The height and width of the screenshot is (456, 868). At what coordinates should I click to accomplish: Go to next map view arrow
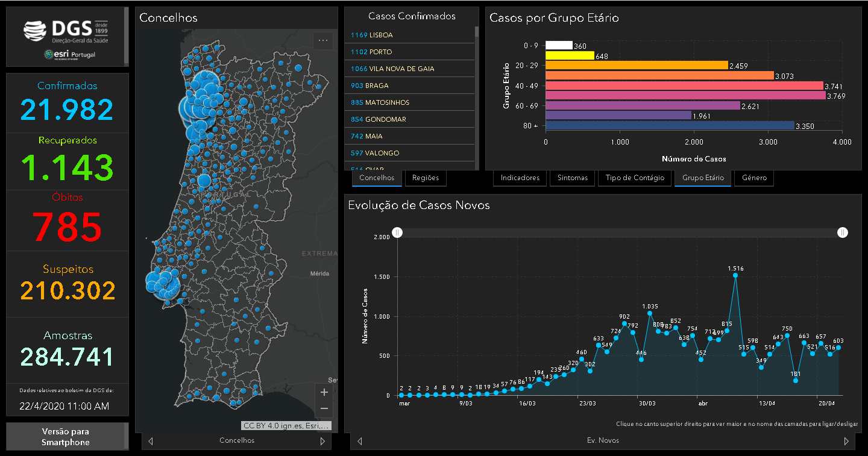click(322, 441)
